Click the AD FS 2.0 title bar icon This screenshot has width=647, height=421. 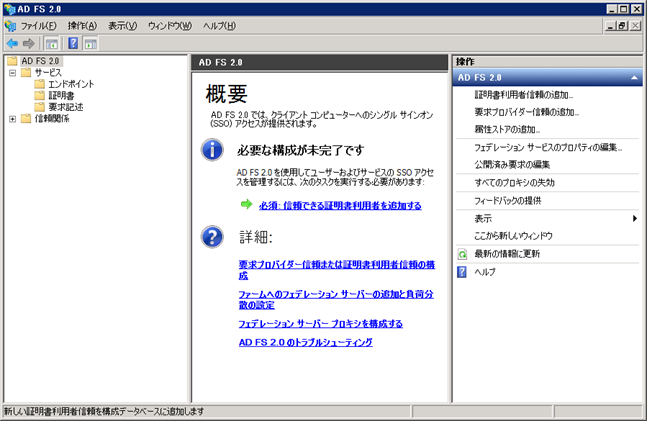click(x=9, y=9)
